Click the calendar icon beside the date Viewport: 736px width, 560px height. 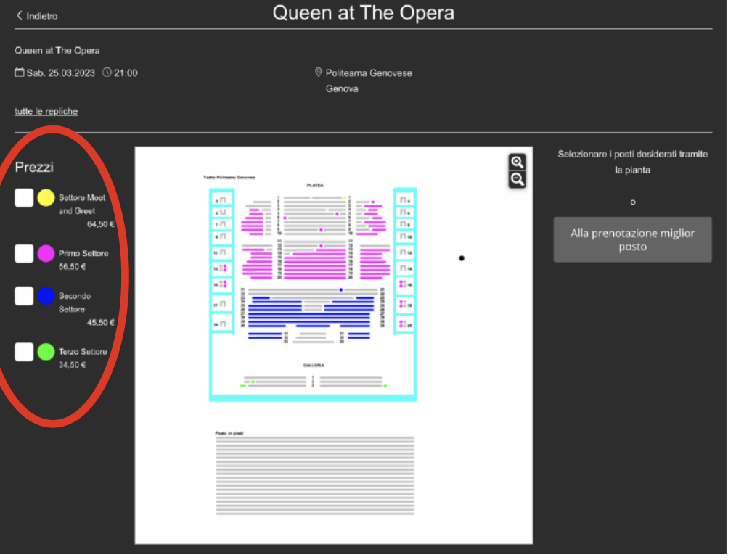[x=20, y=73]
